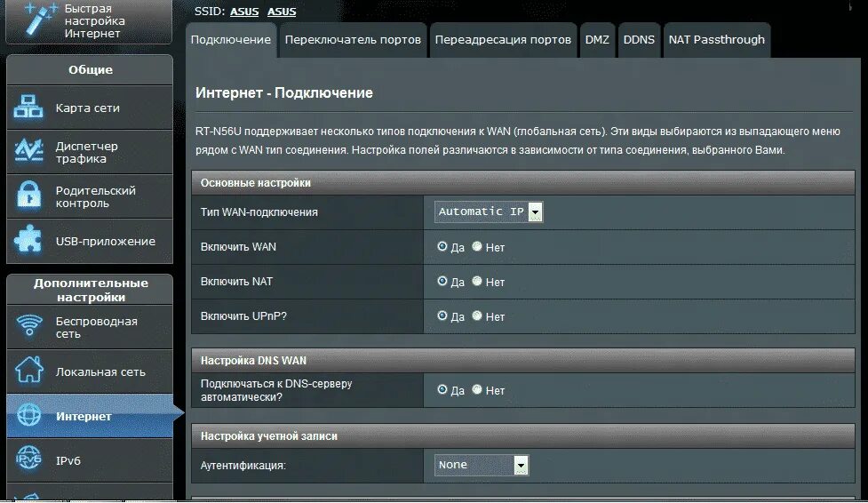Switch to DMZ tab
The height and width of the screenshot is (503, 868).
coord(597,40)
